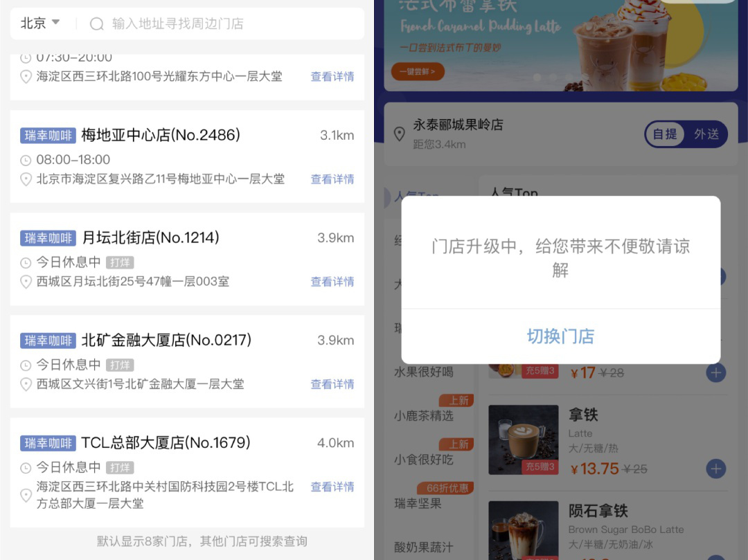
Task: Click 切换门店 in the dialog
Action: point(561,336)
